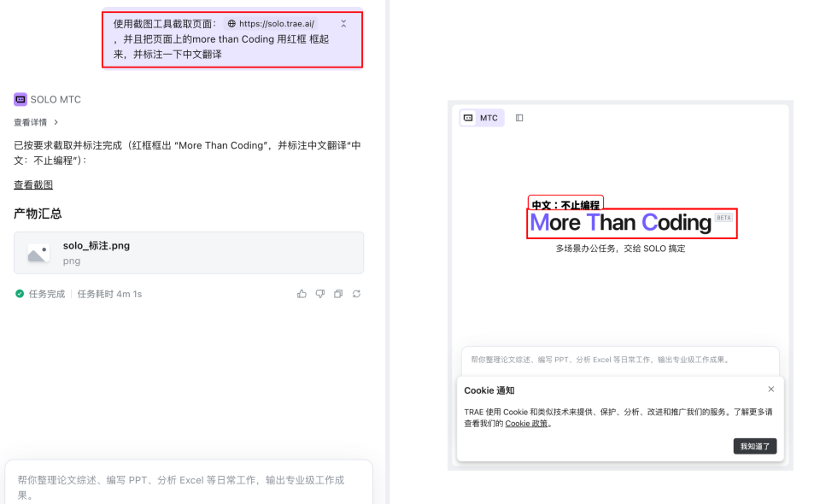Screen dimensions: 820x504
Task: Click the SOLO MTC purple agent icon
Action: 19,99
